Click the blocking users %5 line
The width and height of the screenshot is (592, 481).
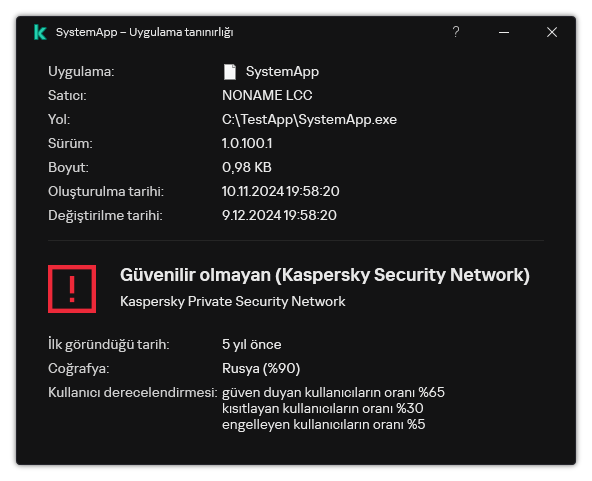coord(324,425)
